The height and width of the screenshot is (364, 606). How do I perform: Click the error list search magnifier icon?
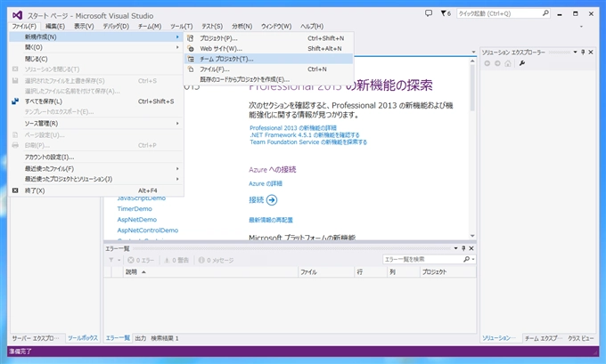coord(466,259)
